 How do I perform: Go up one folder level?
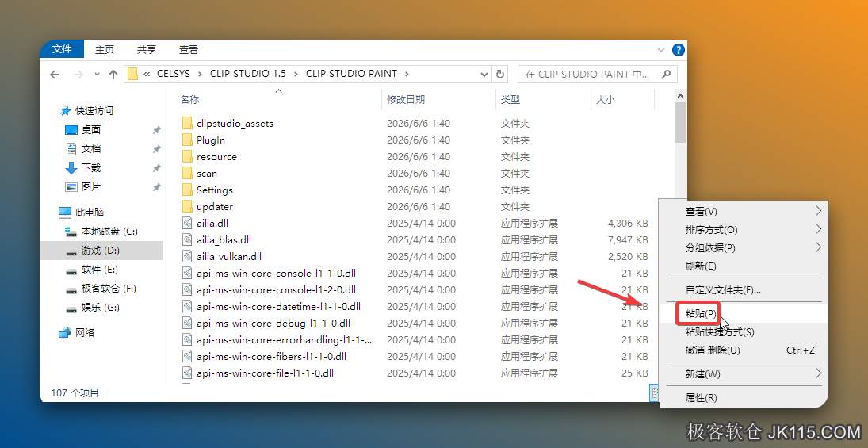click(x=113, y=75)
